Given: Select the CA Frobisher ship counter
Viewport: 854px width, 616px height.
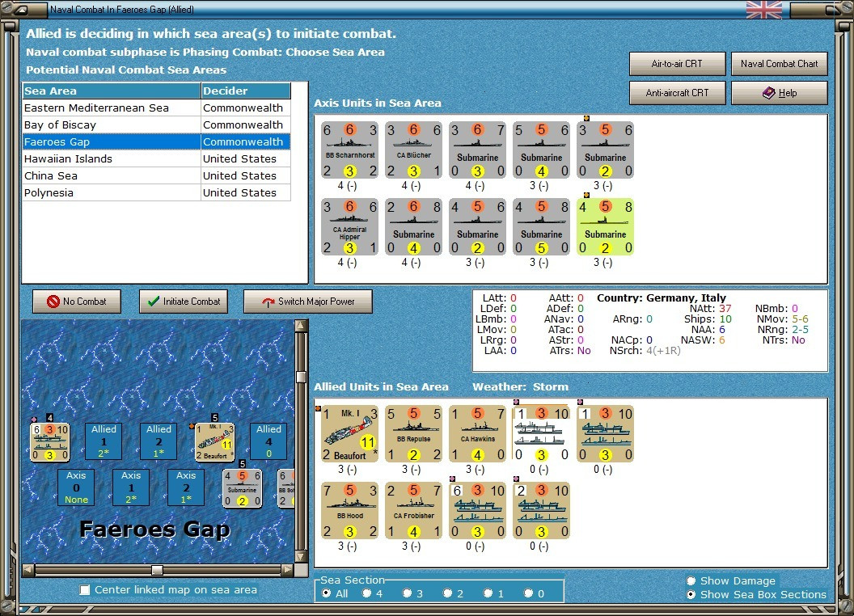Looking at the screenshot, I should [413, 511].
